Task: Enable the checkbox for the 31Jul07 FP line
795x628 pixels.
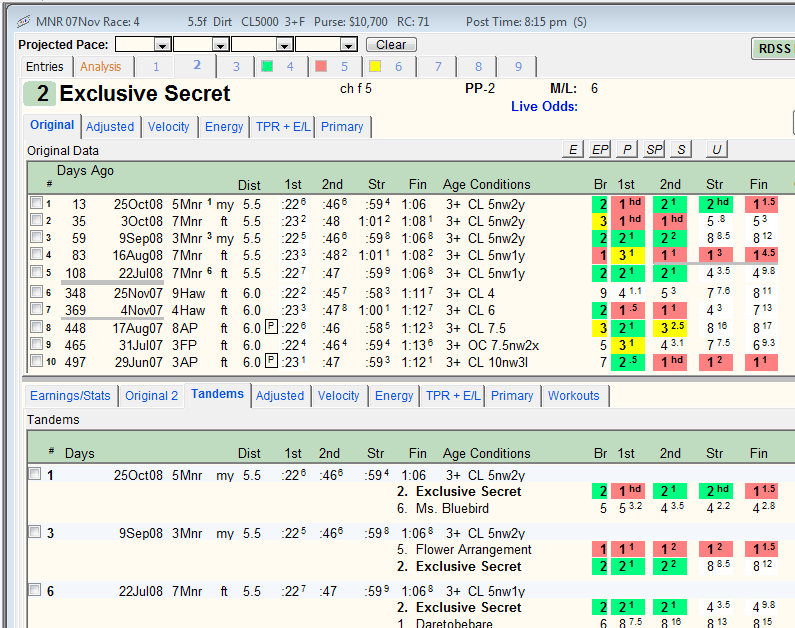Action: 36,344
